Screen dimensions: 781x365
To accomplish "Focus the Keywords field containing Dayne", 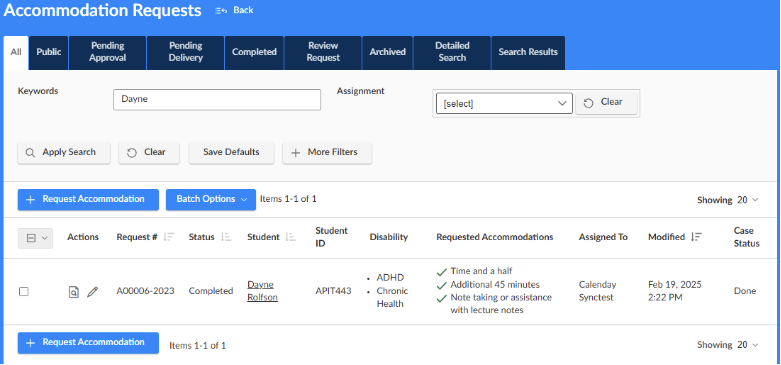I will tap(217, 100).
